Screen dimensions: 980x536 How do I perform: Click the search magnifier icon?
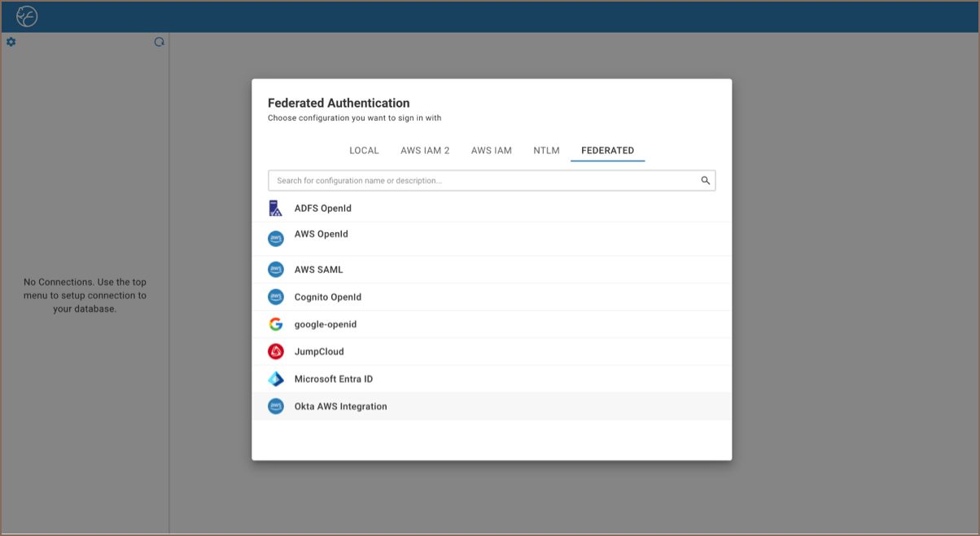(706, 181)
